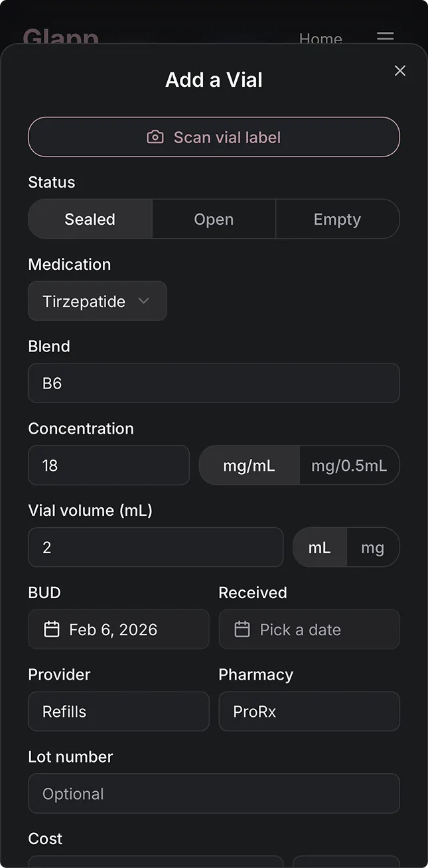Screen dimensions: 428x868
Task: Switch concentration unit to mg/0.5mL
Action: (350, 465)
